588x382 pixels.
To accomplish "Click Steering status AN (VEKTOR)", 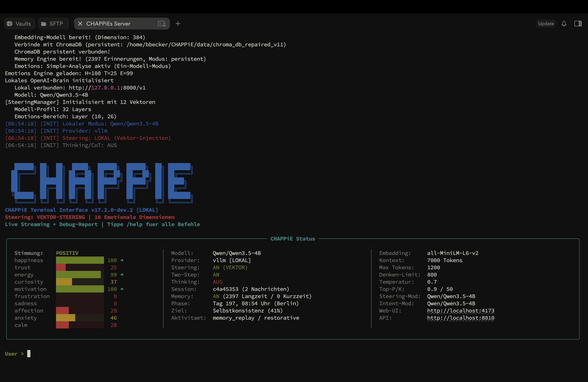I will (230, 268).
